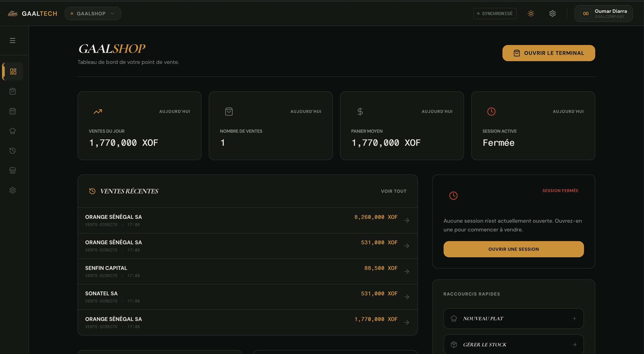Open the shopping bag sidebar icon
Screen dimensions: 644x354
(x=13, y=91)
